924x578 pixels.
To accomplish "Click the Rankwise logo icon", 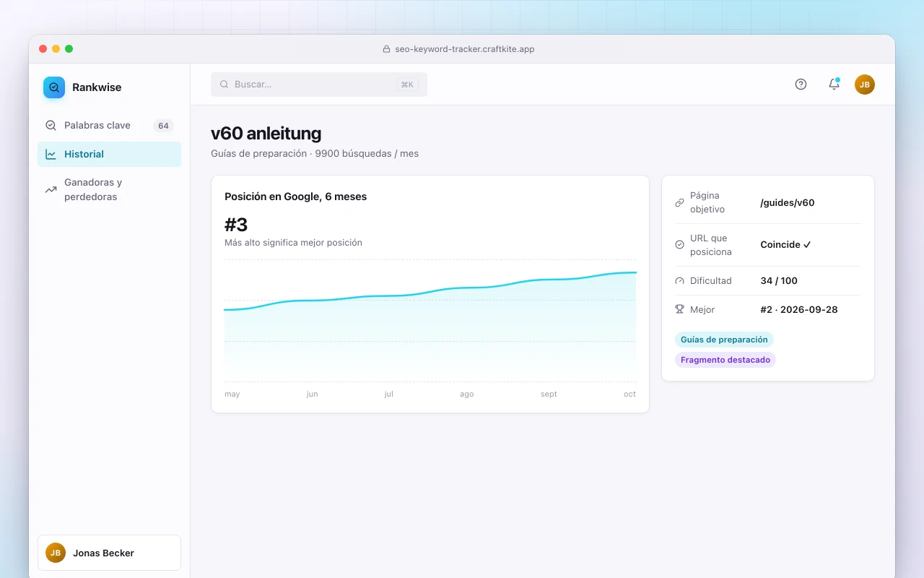I will (x=54, y=87).
